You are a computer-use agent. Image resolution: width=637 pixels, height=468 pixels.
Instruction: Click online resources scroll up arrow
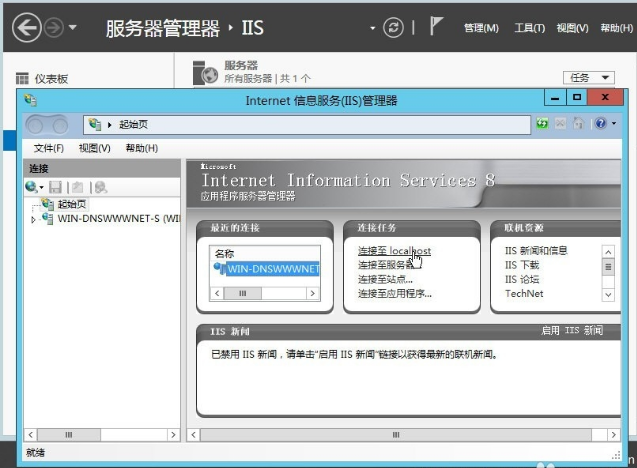pyautogui.click(x=608, y=252)
